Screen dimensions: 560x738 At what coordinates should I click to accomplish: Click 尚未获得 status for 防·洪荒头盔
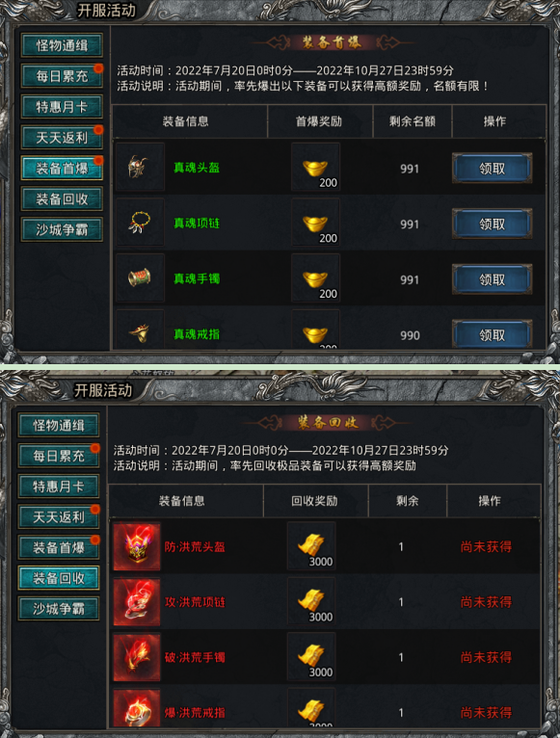[486, 546]
